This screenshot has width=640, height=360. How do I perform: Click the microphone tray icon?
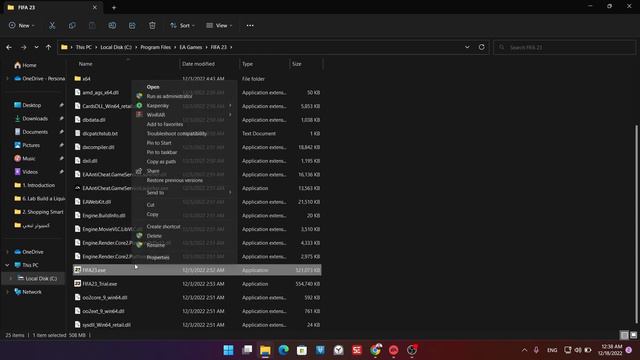tap(536, 350)
